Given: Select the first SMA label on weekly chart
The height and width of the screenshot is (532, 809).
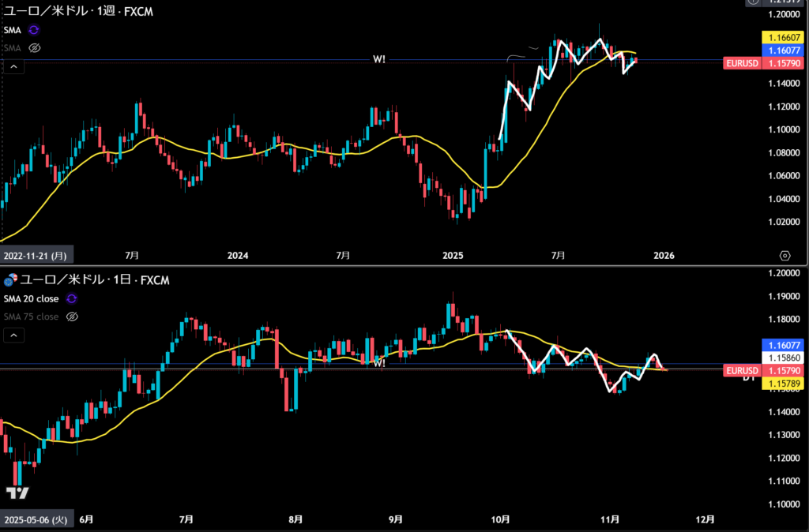Looking at the screenshot, I should click(13, 29).
